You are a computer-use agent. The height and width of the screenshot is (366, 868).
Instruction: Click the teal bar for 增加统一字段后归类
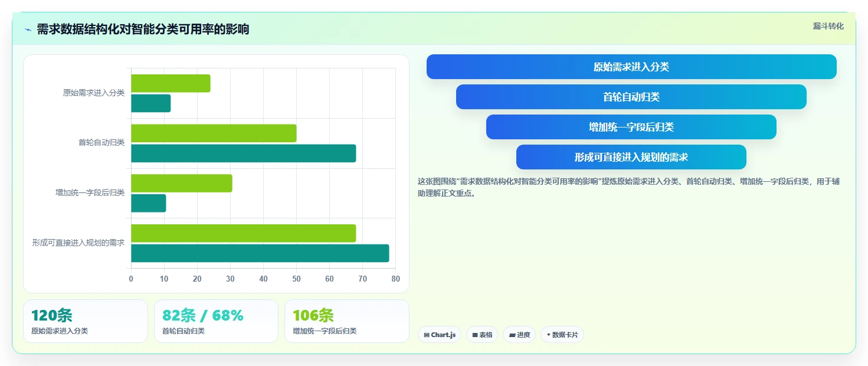coord(149,203)
